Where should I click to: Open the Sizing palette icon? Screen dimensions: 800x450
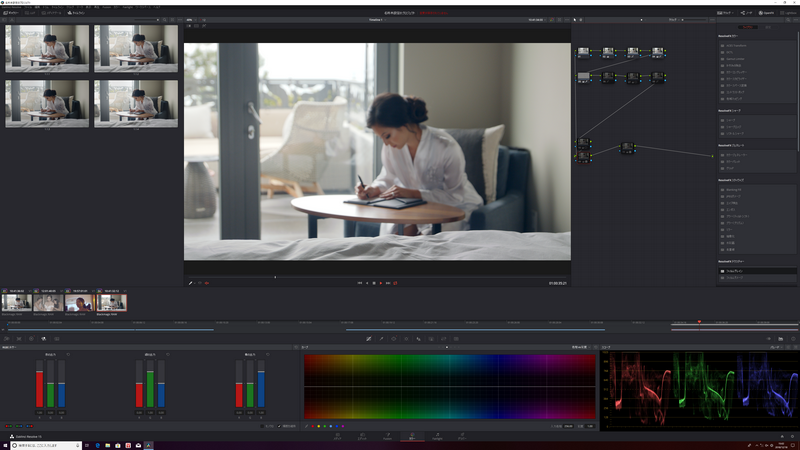coord(443,339)
